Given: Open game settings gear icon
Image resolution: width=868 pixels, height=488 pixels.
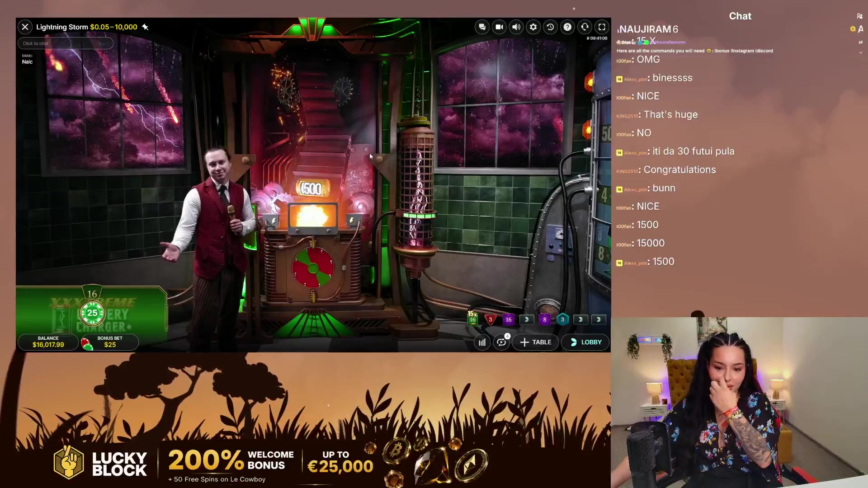Looking at the screenshot, I should [533, 27].
